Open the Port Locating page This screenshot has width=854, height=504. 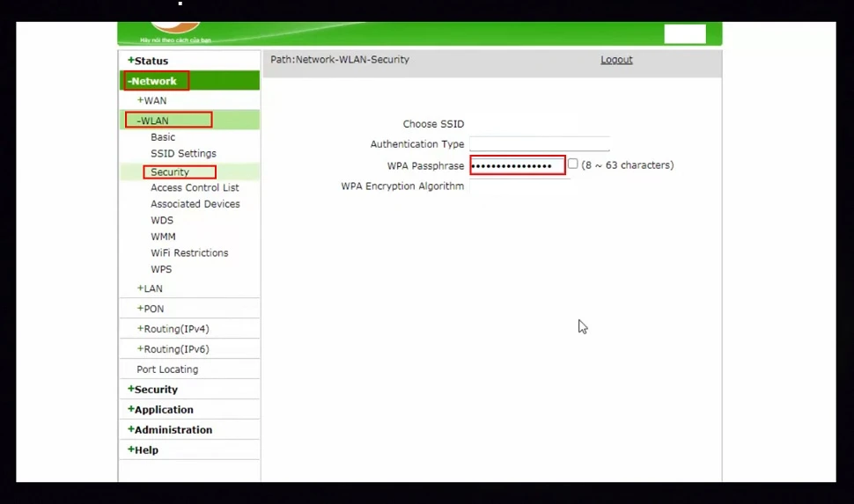167,369
